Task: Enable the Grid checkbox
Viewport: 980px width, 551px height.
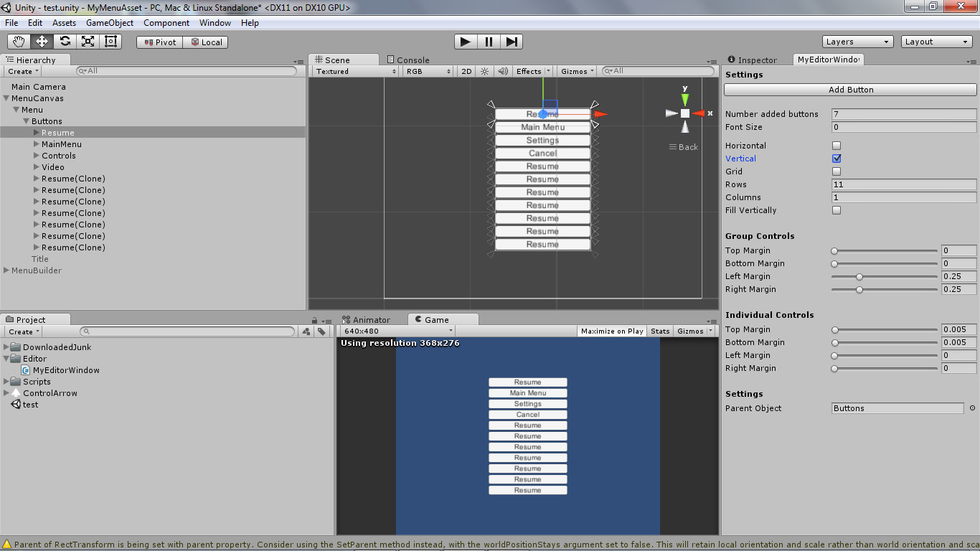Action: tap(836, 171)
